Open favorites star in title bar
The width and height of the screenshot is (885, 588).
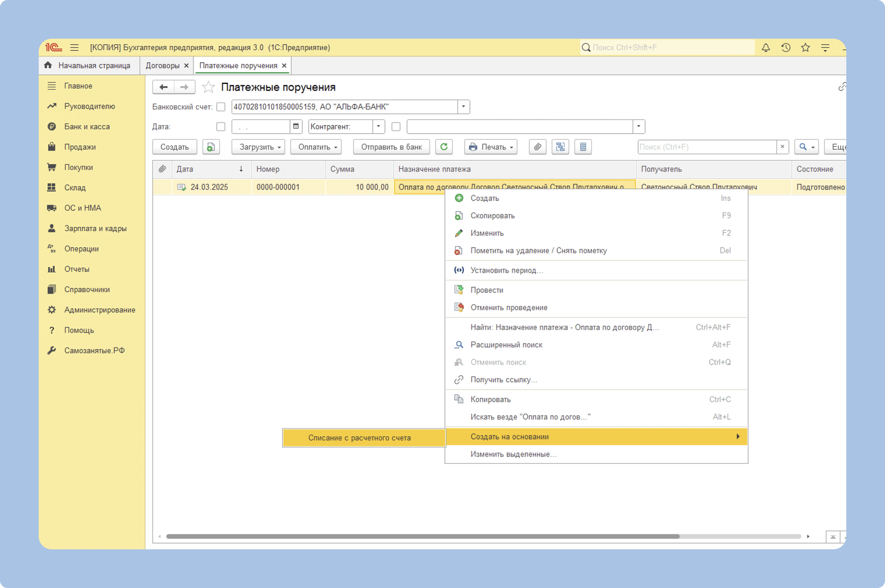805,48
